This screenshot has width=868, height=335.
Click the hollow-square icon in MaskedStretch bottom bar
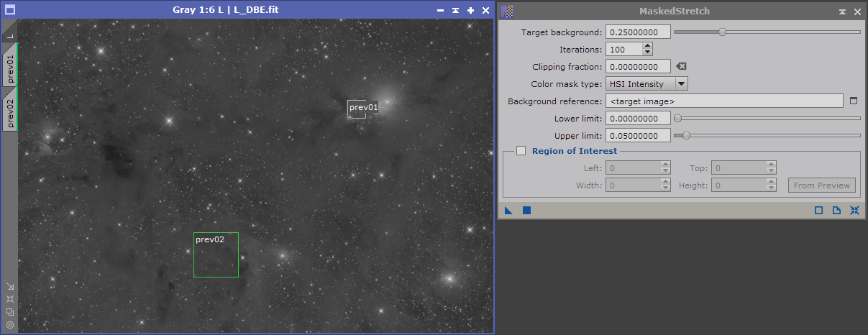(x=818, y=211)
